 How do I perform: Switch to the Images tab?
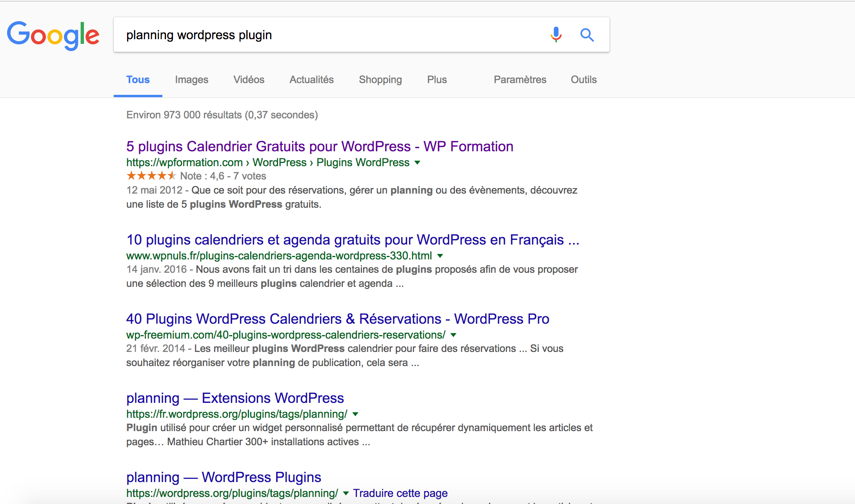coord(191,80)
